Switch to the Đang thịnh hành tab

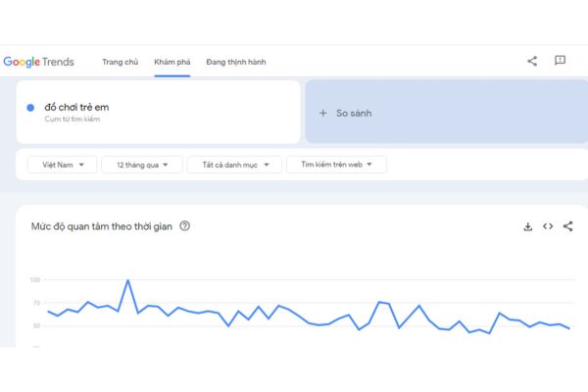pyautogui.click(x=236, y=62)
